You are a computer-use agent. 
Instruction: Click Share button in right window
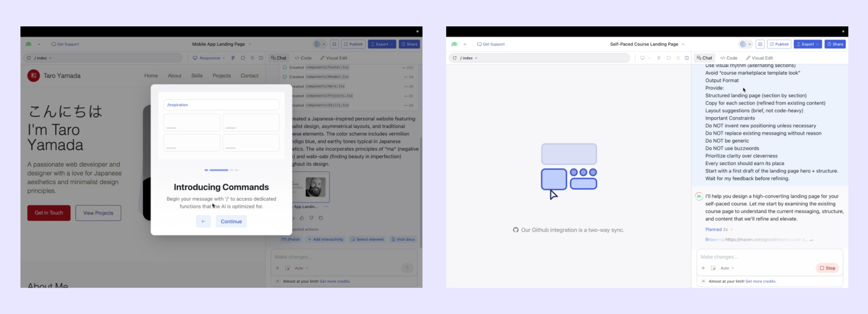click(x=835, y=44)
